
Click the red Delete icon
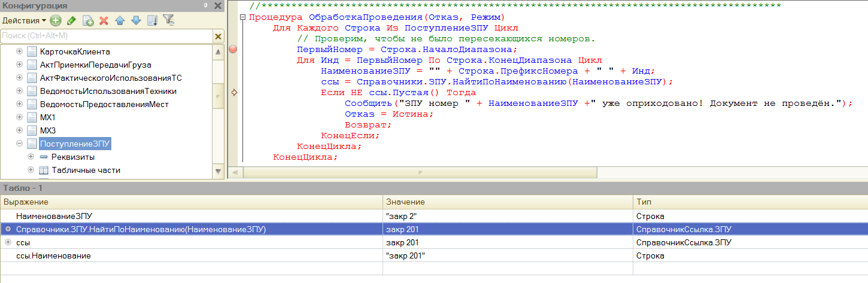[x=104, y=20]
